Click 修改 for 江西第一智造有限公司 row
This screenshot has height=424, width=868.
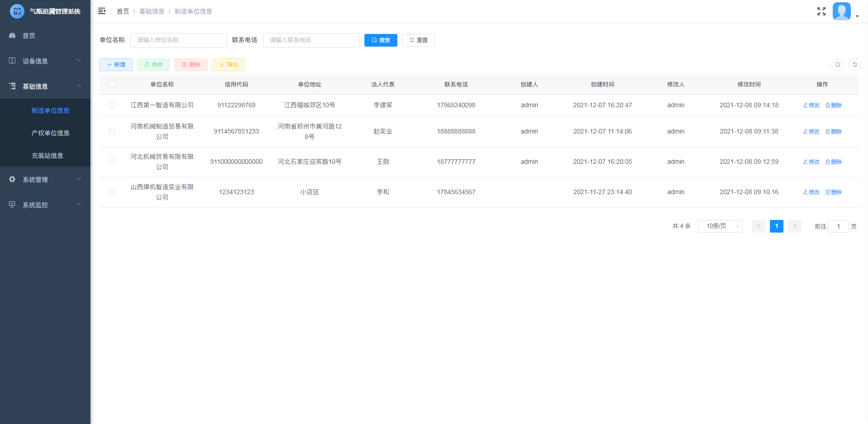(811, 105)
